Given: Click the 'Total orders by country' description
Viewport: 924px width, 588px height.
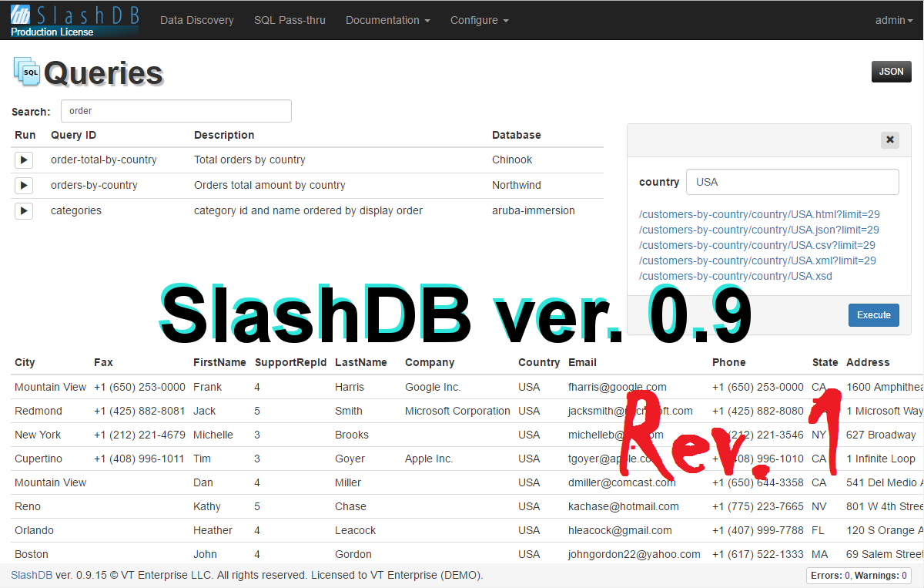Looking at the screenshot, I should pyautogui.click(x=249, y=160).
